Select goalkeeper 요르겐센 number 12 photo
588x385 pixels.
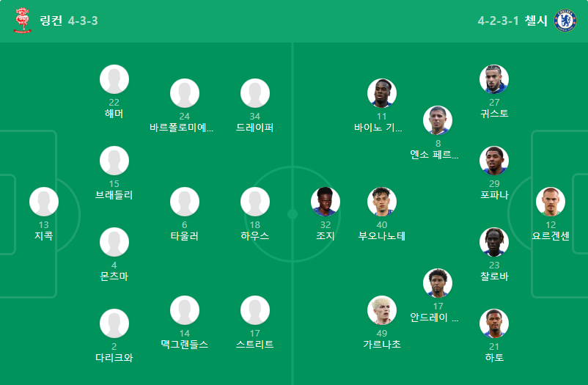[551, 202]
